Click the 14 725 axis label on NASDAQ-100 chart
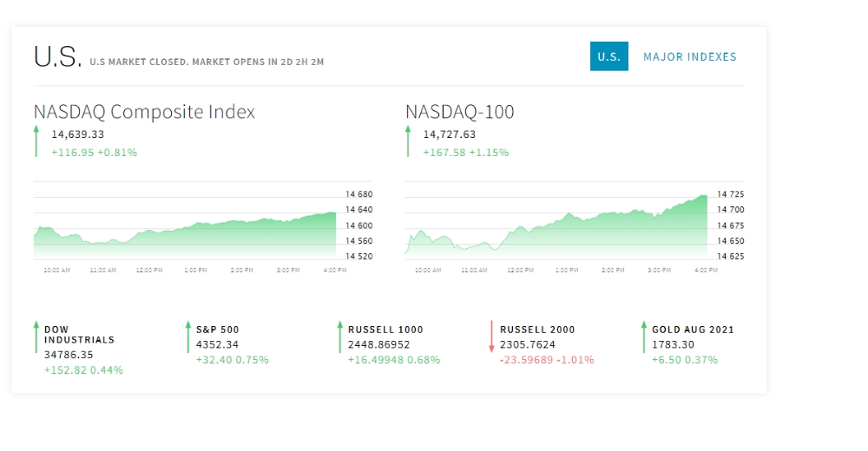The width and height of the screenshot is (868, 451). pos(730,194)
